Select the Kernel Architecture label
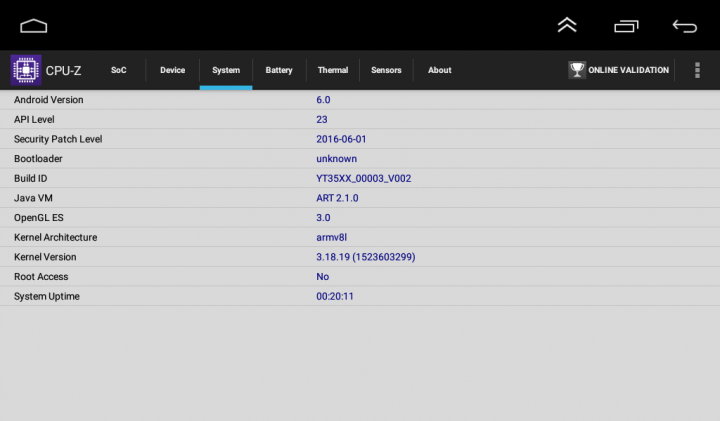Viewport: 720px width, 421px height. tap(56, 237)
